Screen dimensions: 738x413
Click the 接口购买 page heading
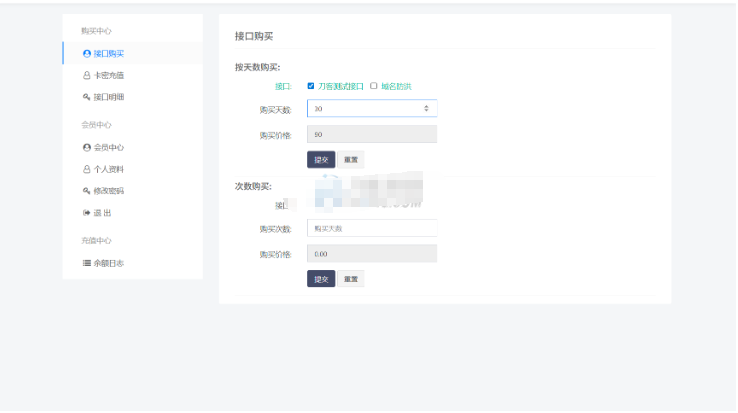click(254, 36)
